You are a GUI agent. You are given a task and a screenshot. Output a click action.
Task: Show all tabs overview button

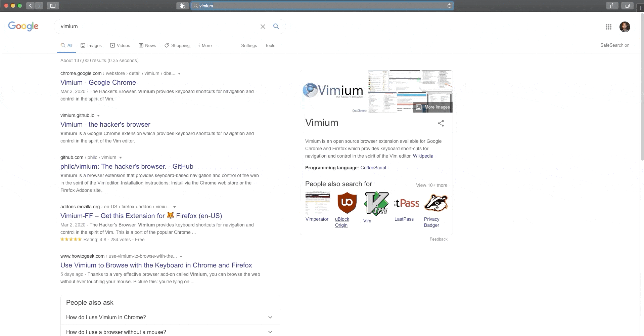coord(627,6)
